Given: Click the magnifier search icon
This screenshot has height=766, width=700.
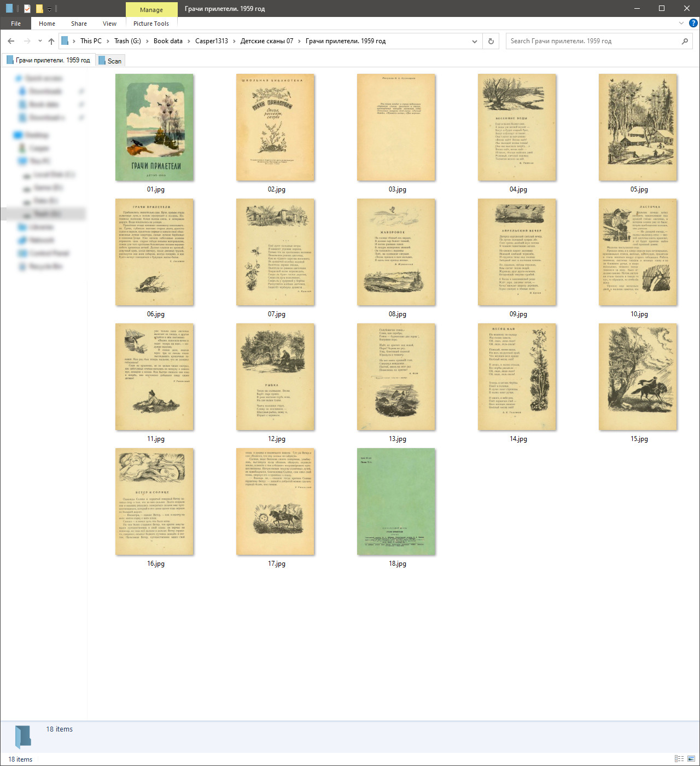Looking at the screenshot, I should 685,41.
